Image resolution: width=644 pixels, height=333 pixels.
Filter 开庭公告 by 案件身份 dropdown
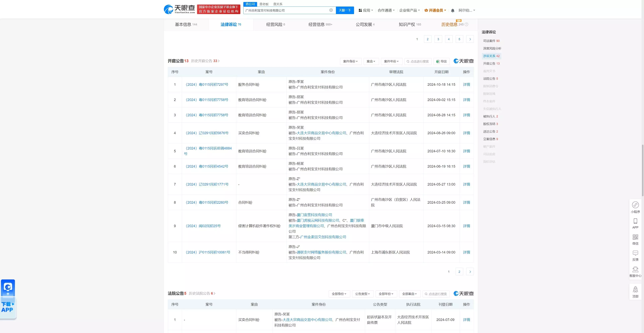(x=351, y=61)
